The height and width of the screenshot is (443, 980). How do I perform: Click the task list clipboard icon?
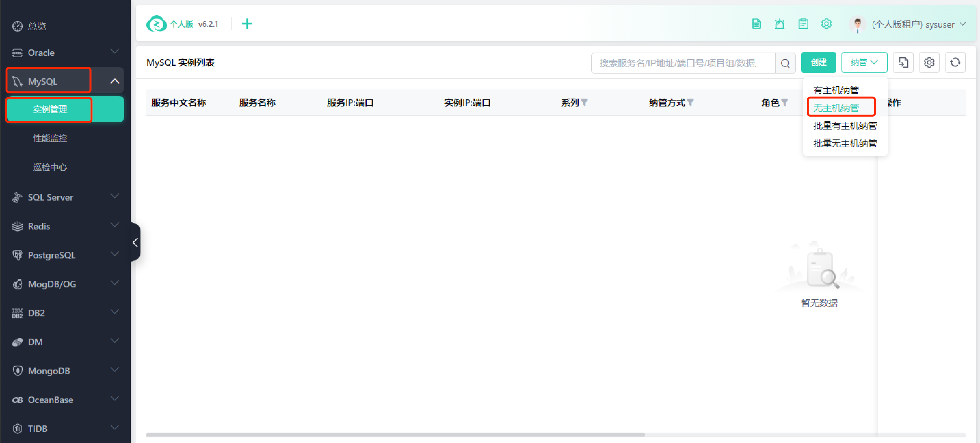click(803, 24)
